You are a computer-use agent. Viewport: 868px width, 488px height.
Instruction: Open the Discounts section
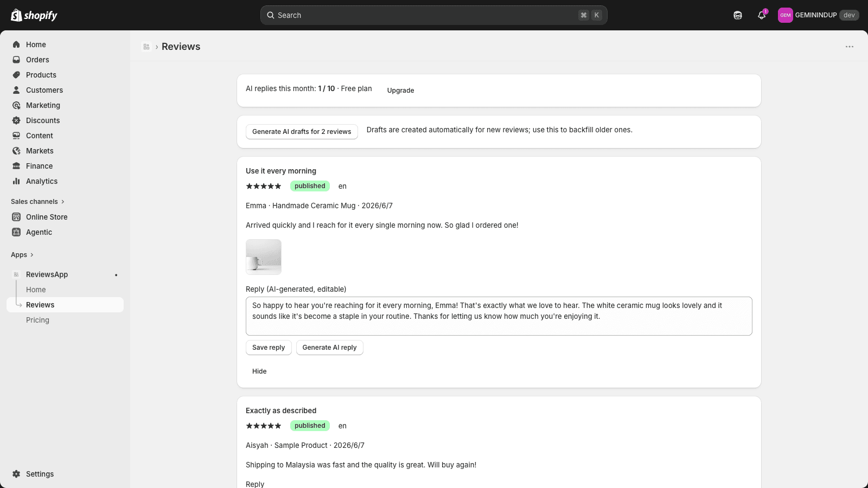65,120
